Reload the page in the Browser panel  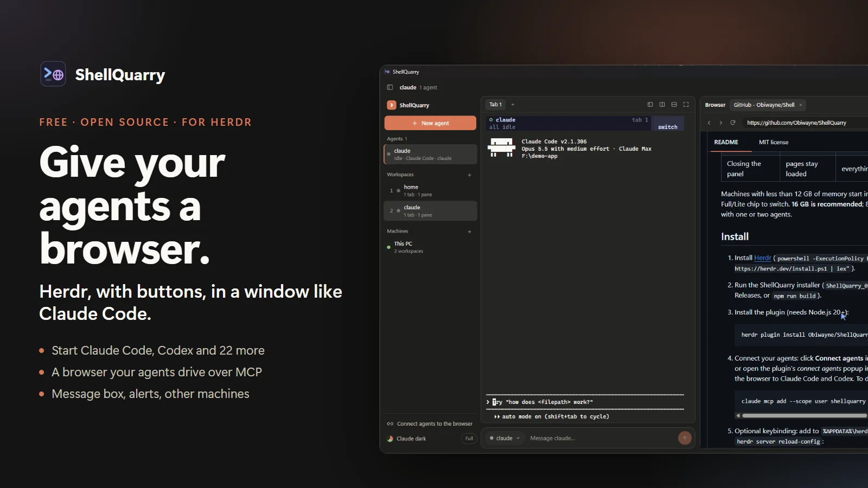[733, 123]
